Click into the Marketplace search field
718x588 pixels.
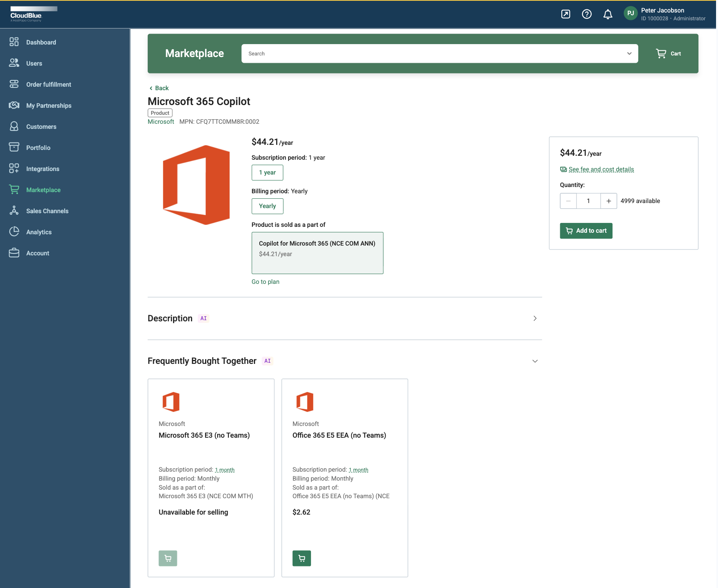430,53
